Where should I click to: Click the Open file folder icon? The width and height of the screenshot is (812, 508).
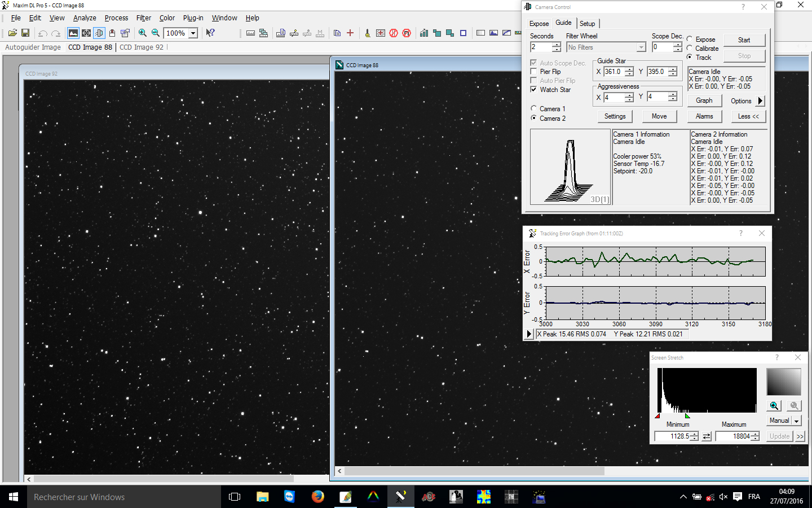12,33
